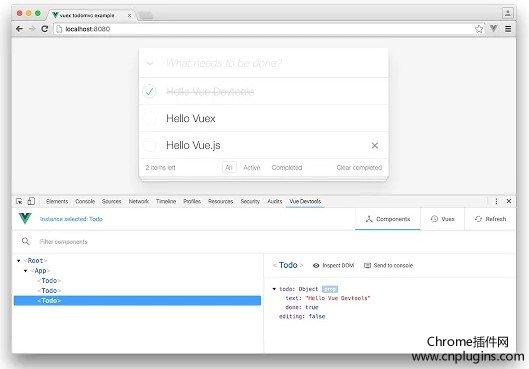Open the Vue extension icon in toolbar
Image resolution: width=529 pixels, height=369 pixels.
(x=494, y=29)
